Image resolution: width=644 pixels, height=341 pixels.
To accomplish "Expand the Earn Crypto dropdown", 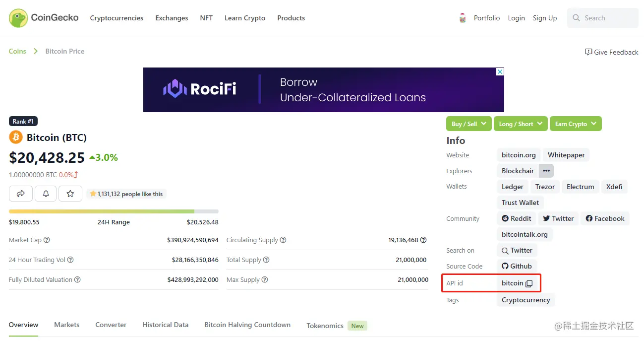I will (576, 124).
